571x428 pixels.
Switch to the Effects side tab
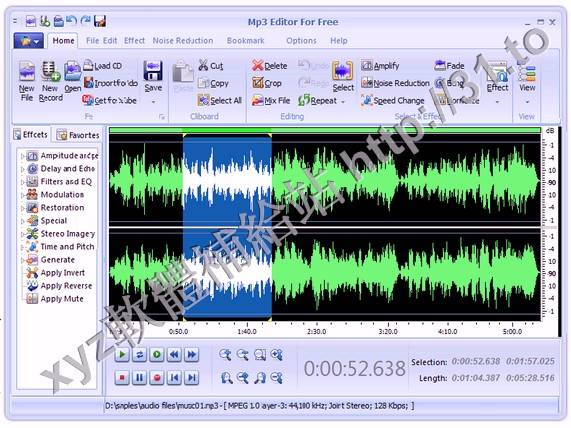coord(31,134)
